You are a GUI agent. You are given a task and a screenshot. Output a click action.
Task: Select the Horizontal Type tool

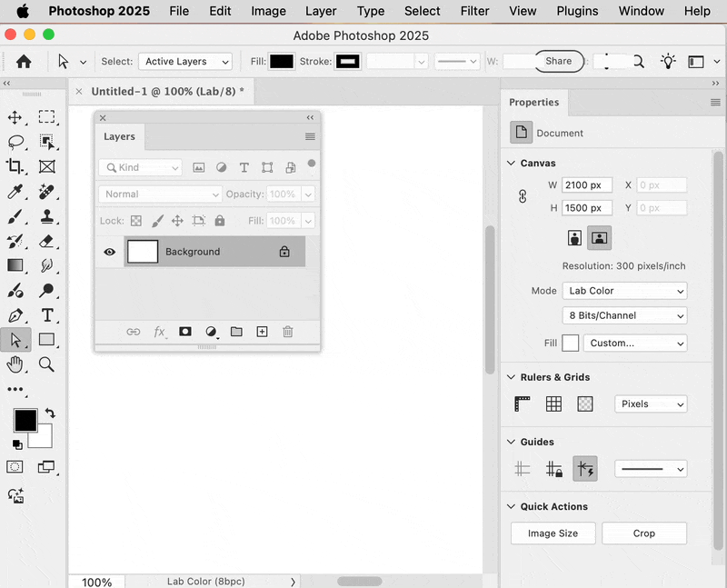tap(47, 315)
